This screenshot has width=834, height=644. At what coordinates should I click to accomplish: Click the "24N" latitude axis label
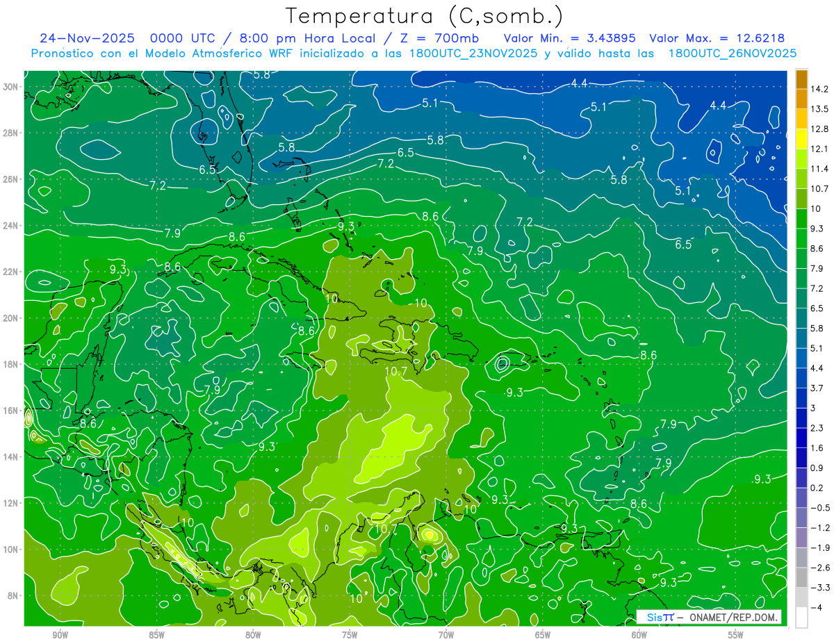(x=11, y=226)
